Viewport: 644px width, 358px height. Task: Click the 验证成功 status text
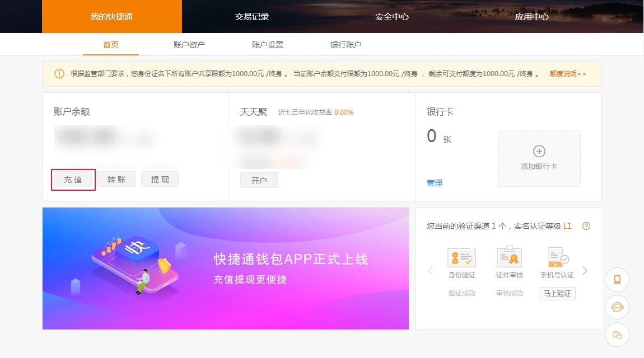[461, 293]
